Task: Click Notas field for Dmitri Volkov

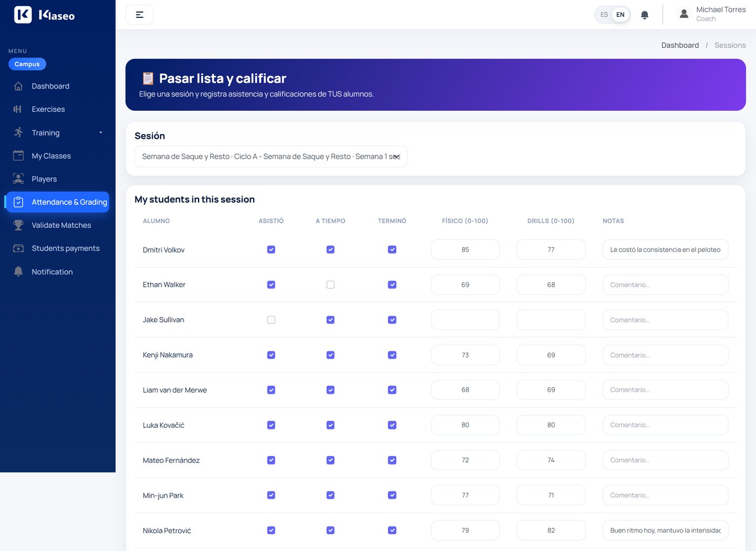Action: (665, 250)
